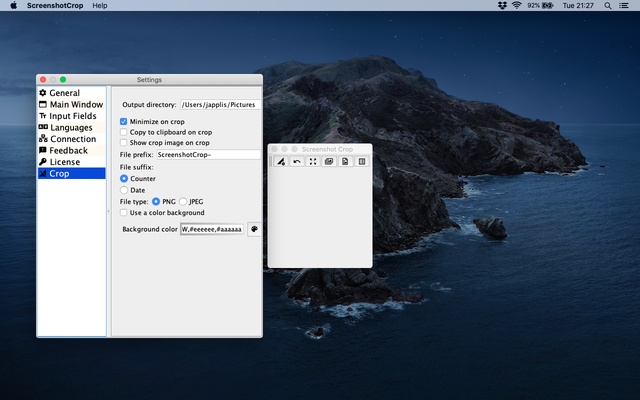The width and height of the screenshot is (640, 400).
Task: Click the image gallery icon in Screenshot Crop toolbar
Action: 329,162
